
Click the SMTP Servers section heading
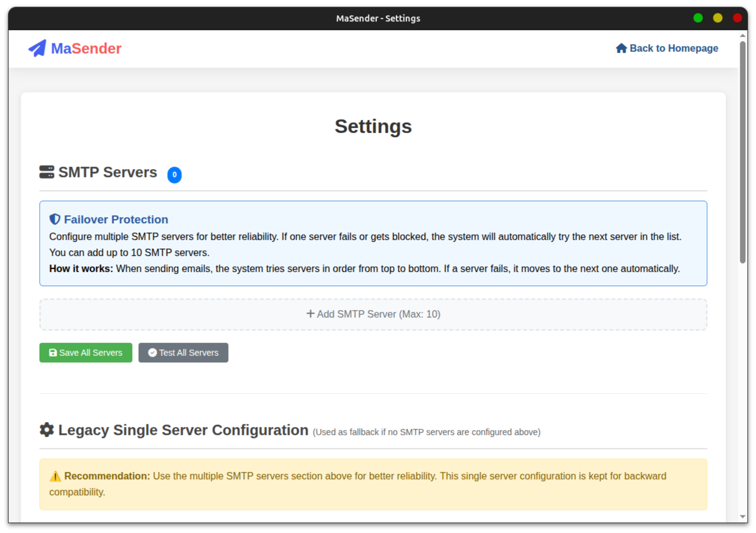pyautogui.click(x=108, y=172)
